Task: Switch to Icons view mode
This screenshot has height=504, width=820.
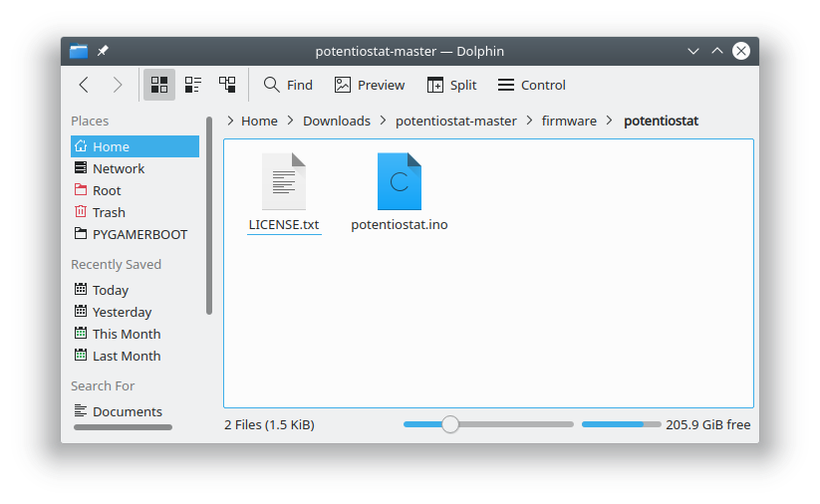Action: click(x=159, y=85)
